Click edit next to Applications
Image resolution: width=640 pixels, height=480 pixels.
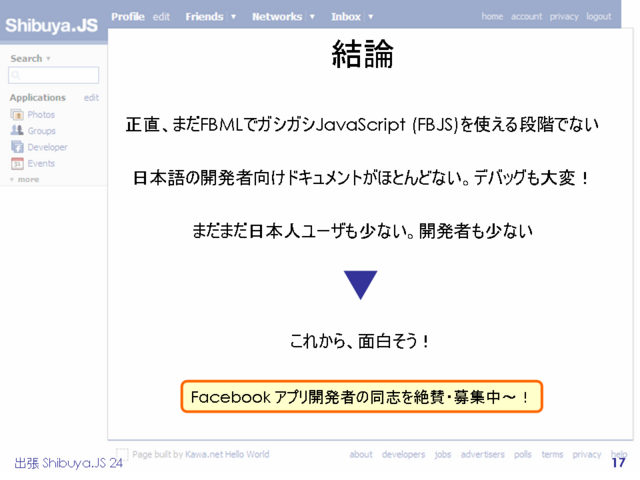pyautogui.click(x=91, y=98)
